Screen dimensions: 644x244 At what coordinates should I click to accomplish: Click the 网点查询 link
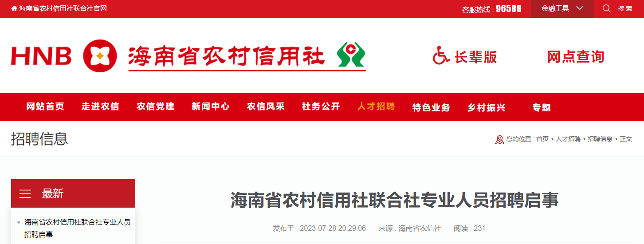click(x=576, y=57)
